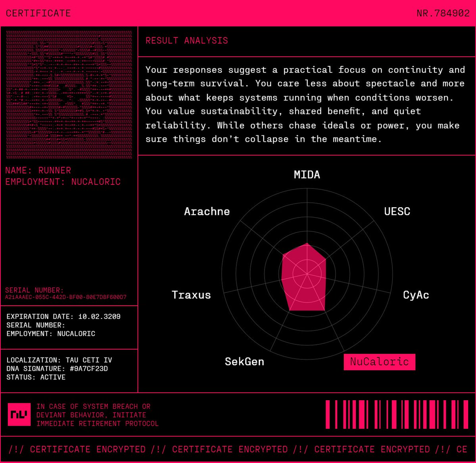Click LOCALIZATION: TAU CETI IV
This screenshot has width=476, height=463.
(59, 360)
